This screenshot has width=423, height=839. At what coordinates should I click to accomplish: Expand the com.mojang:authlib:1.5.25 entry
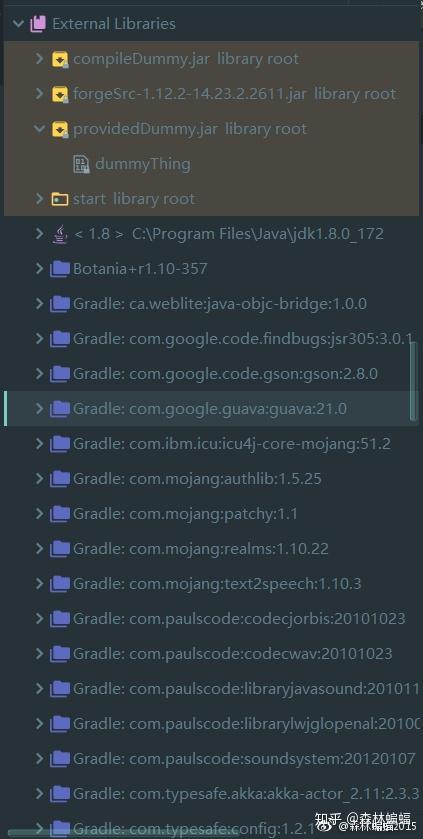tap(39, 478)
